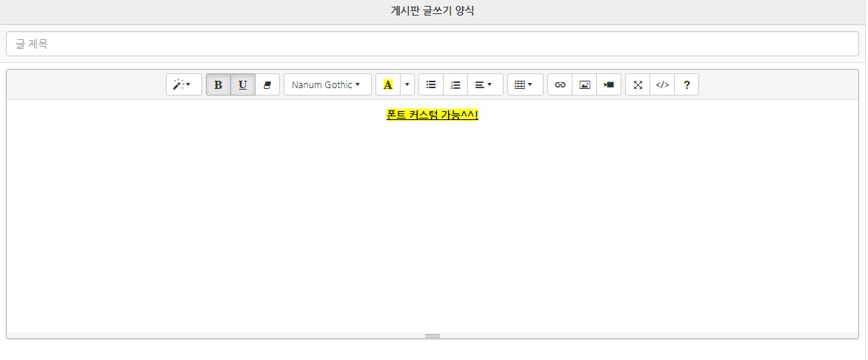Viewport: 868px width, 360px height.
Task: Open the table insert dropdown
Action: pos(525,84)
